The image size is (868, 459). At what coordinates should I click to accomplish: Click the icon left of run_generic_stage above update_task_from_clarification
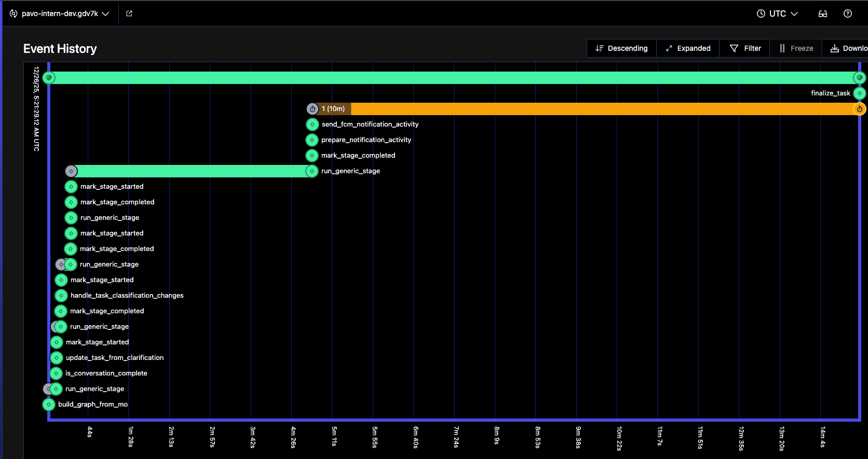61,327
